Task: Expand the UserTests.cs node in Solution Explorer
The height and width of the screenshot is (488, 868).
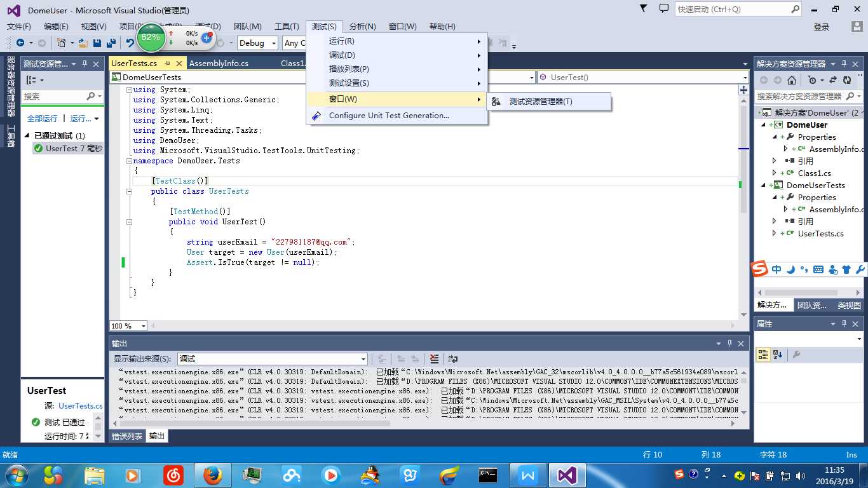Action: click(774, 233)
